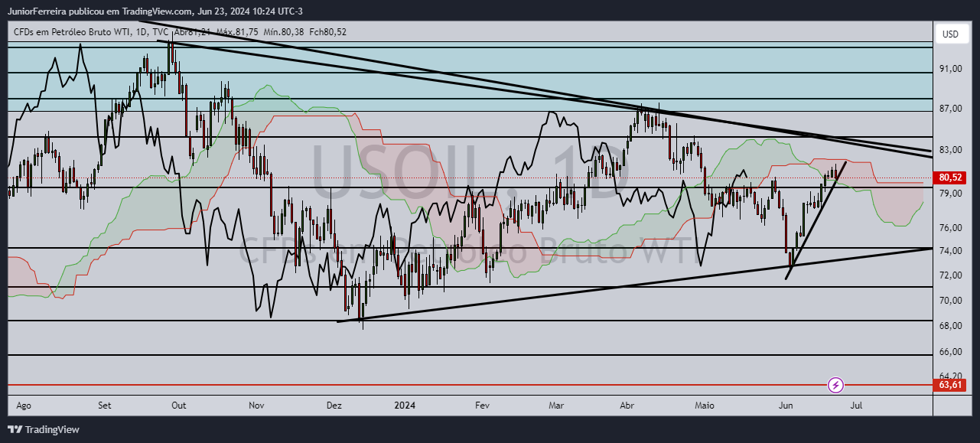The image size is (980, 443).
Task: Click the 'Abr81,21' open value
Action: [x=193, y=32]
